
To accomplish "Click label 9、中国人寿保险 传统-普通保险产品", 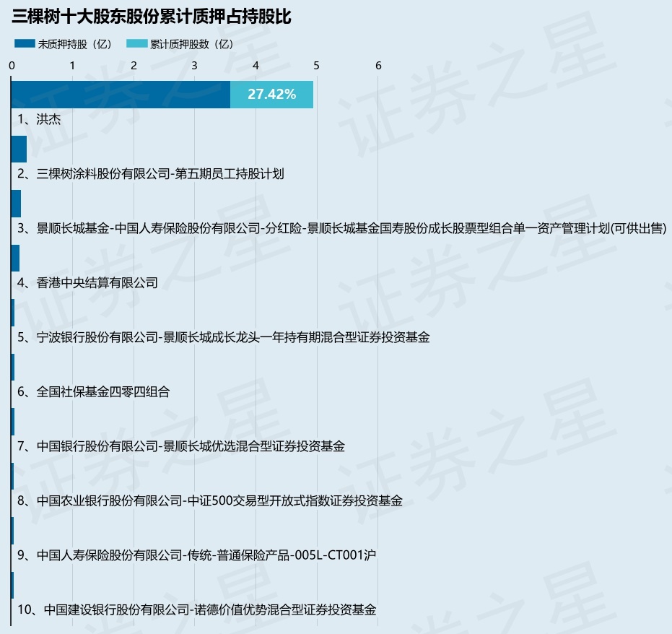I will [197, 555].
